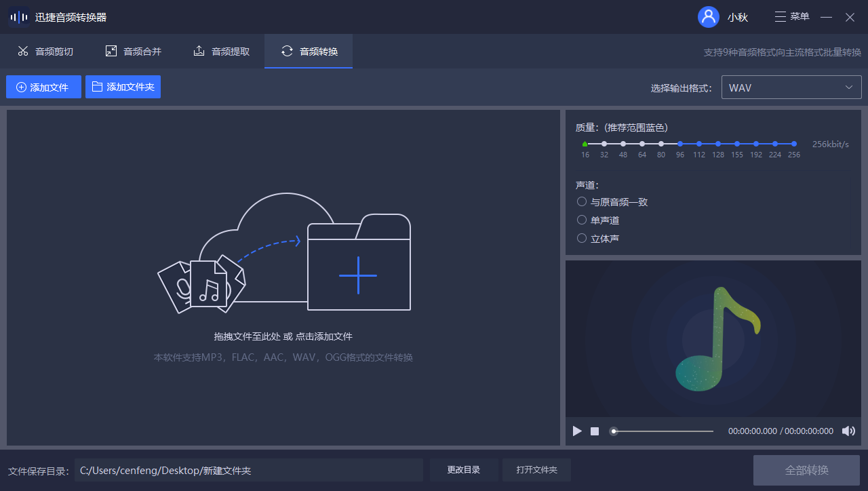The width and height of the screenshot is (868, 491).
Task: Open the 菜单 menu
Action: click(x=792, y=17)
